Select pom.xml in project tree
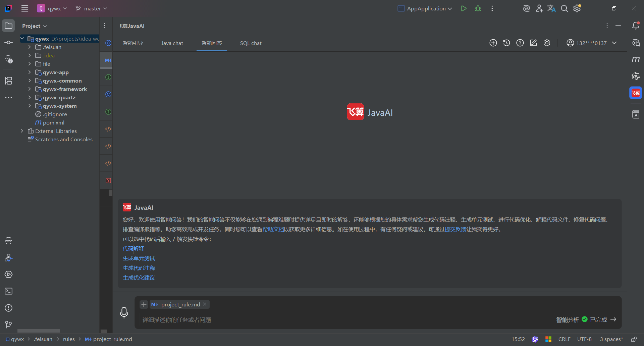The height and width of the screenshot is (346, 644). pos(50,122)
